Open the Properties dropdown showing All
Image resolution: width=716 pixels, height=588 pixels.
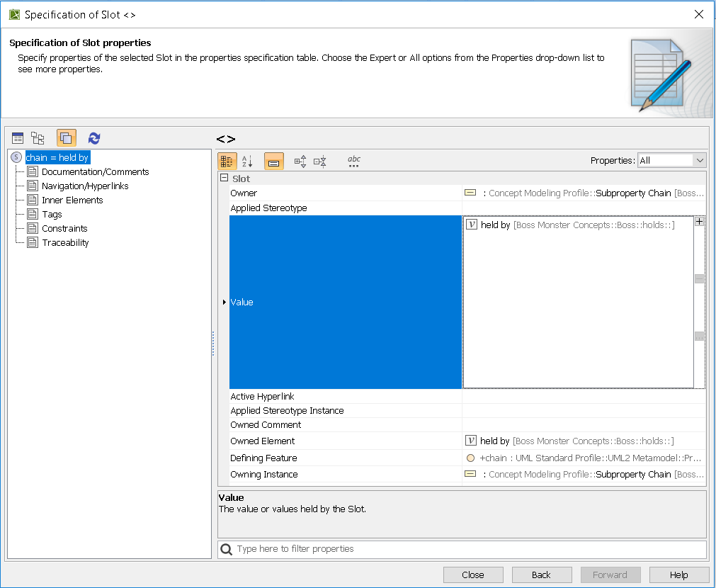click(x=671, y=160)
